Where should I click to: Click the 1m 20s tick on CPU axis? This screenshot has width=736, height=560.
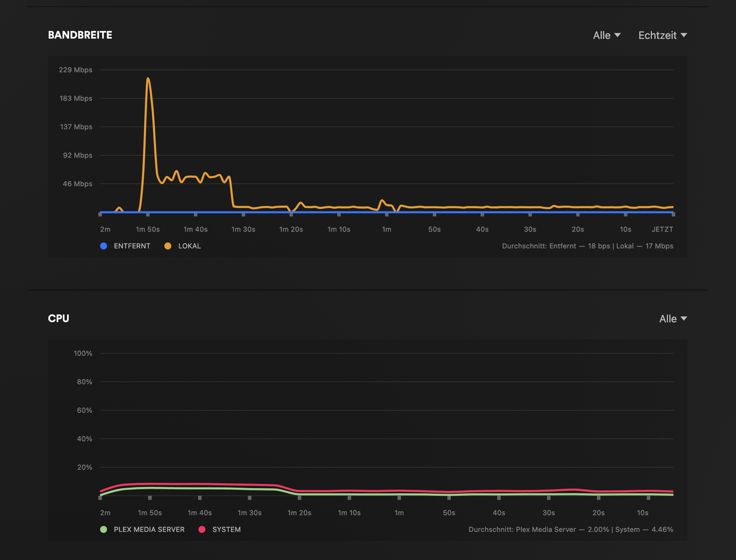pyautogui.click(x=300, y=498)
